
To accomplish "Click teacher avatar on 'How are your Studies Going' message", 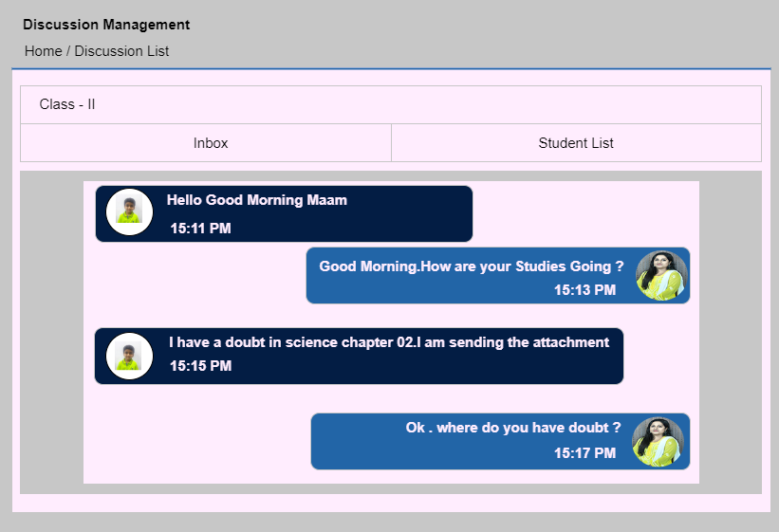I will (x=661, y=276).
